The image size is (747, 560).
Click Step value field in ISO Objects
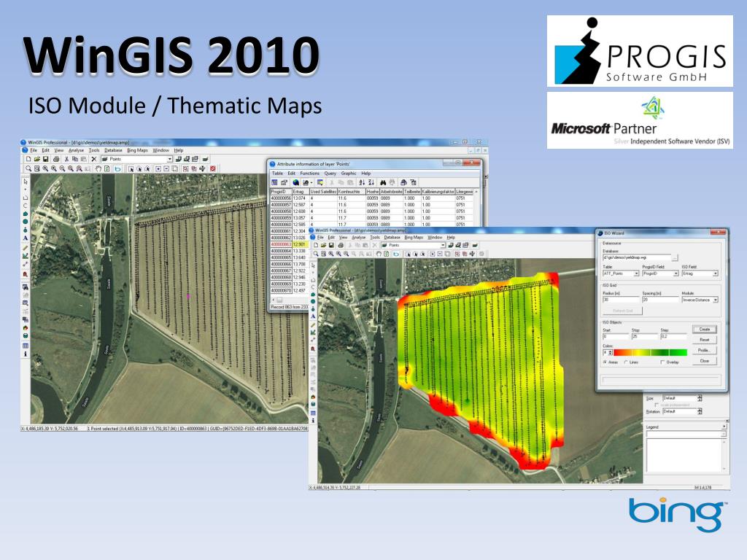[x=673, y=336]
